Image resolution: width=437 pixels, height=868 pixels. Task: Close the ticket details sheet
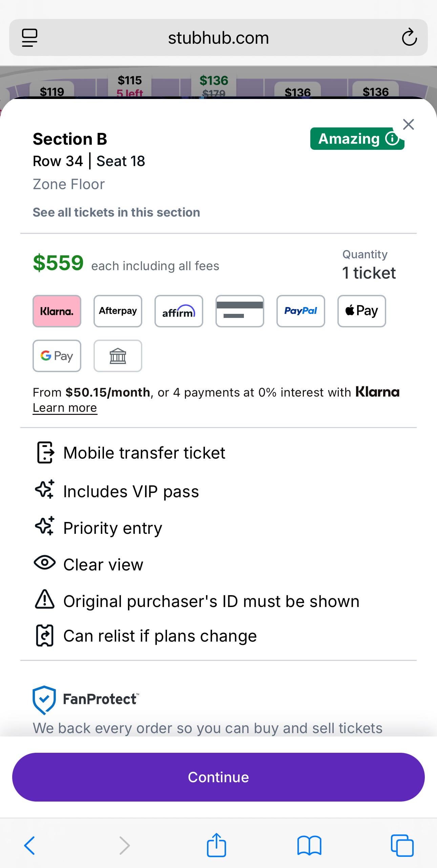(x=408, y=124)
